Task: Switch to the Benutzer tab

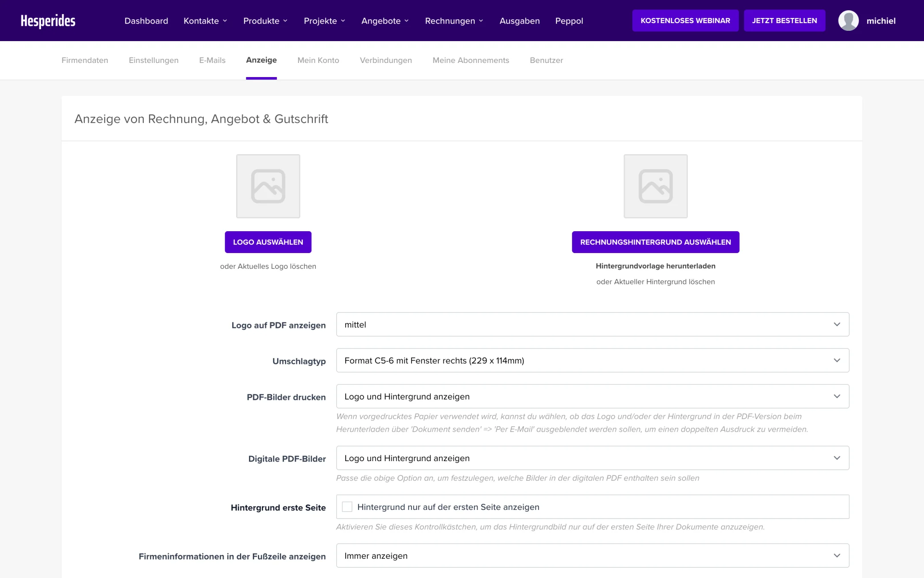Action: (546, 60)
